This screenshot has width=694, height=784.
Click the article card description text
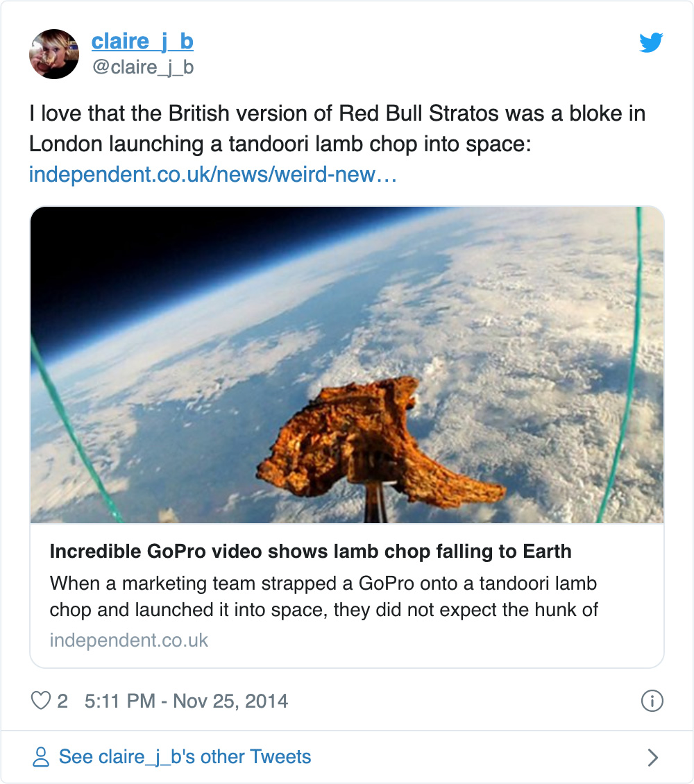pos(323,597)
